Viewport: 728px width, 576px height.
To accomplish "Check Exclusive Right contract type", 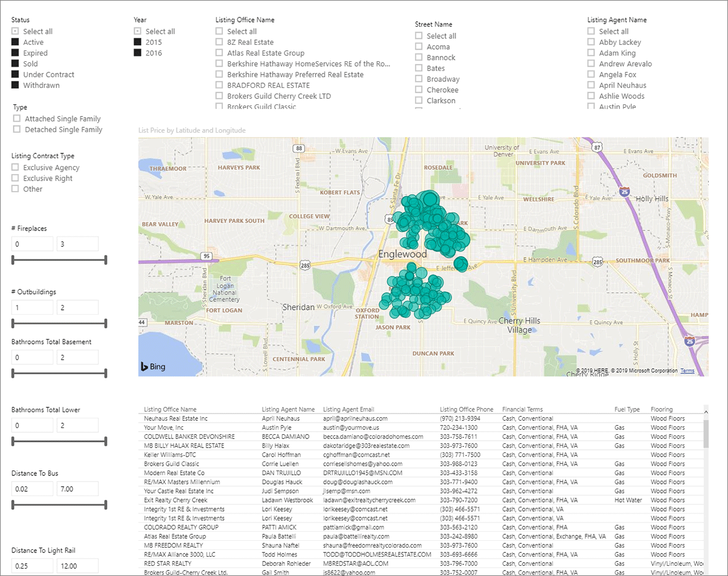I will click(15, 178).
